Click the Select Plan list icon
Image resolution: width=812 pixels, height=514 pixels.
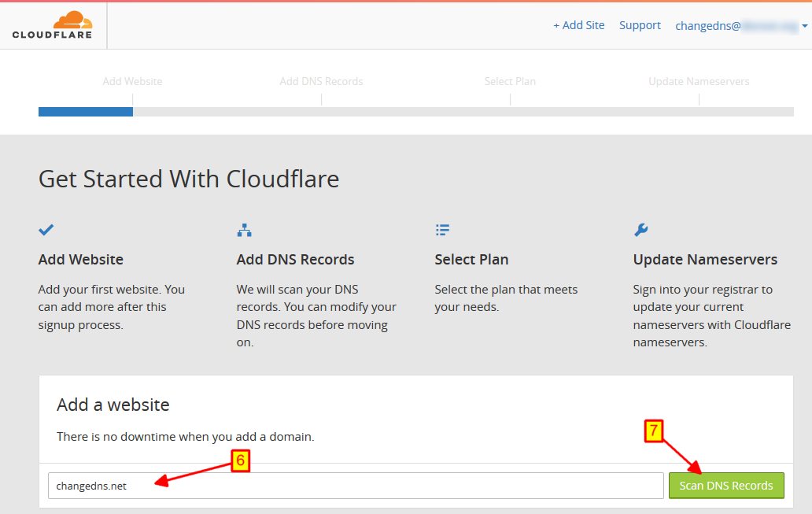pyautogui.click(x=442, y=230)
